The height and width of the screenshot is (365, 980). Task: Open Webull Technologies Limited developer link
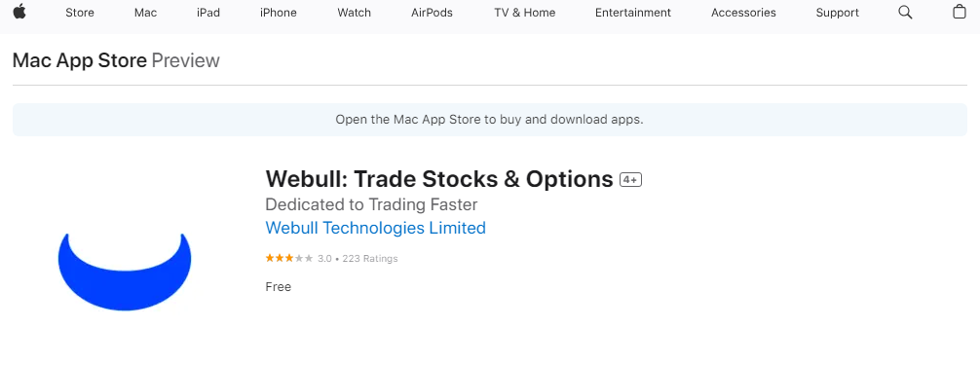tap(375, 228)
